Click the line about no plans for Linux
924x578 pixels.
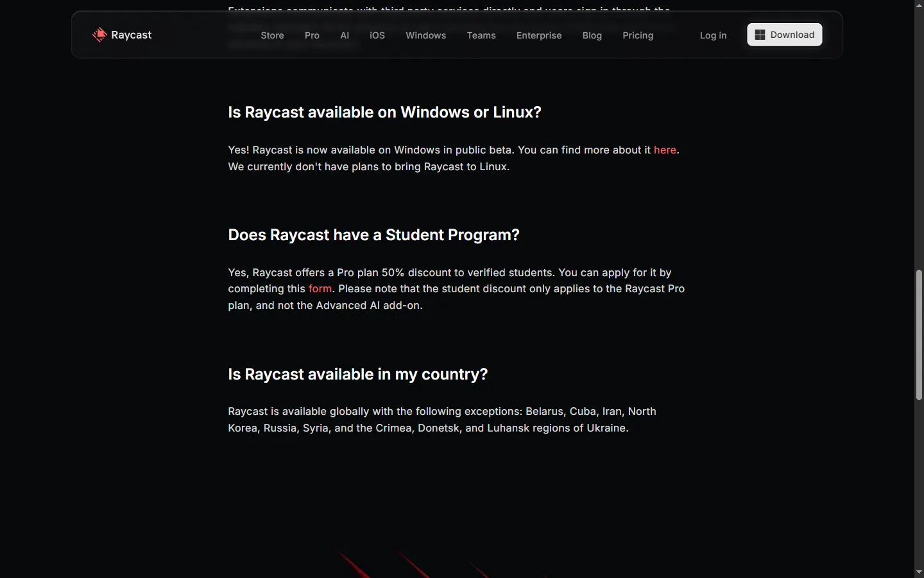click(369, 166)
